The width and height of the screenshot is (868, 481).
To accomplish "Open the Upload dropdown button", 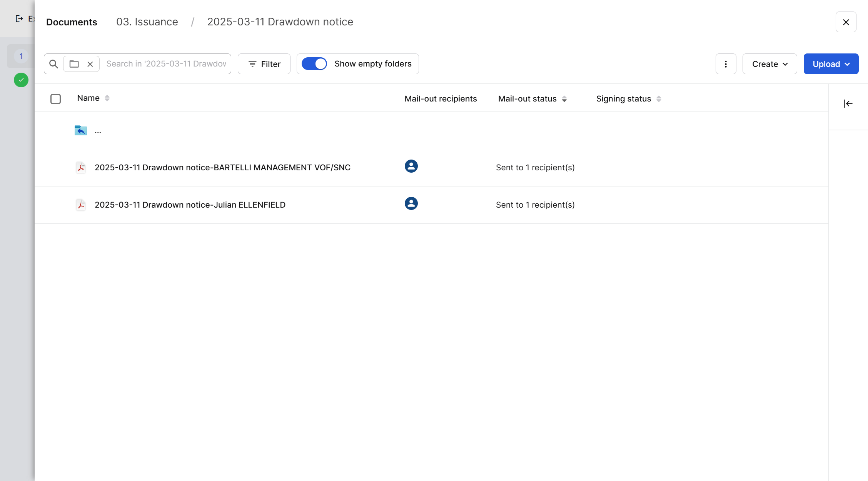I will pyautogui.click(x=831, y=64).
